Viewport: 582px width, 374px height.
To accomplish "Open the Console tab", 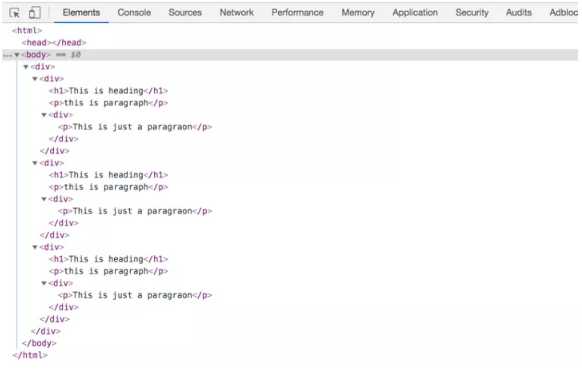I will coord(134,12).
